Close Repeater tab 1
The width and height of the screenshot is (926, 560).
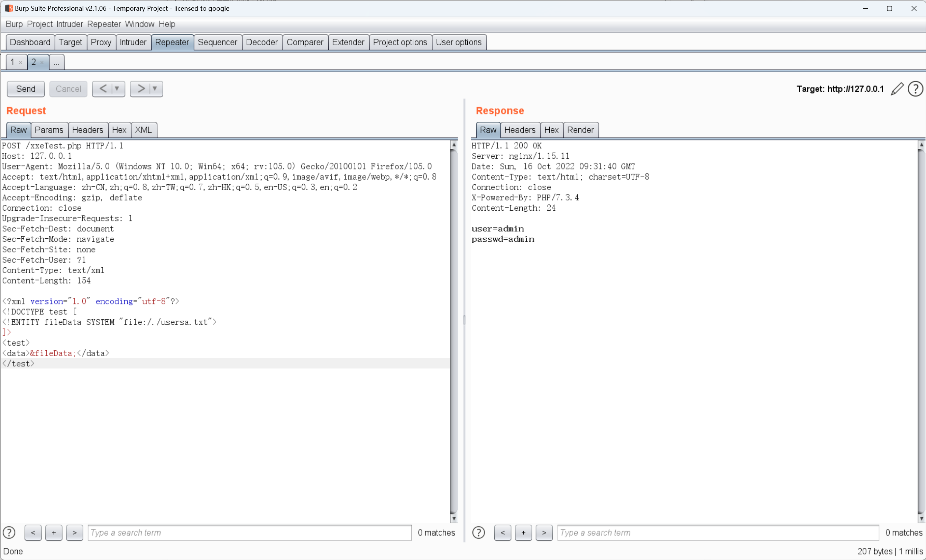click(21, 62)
